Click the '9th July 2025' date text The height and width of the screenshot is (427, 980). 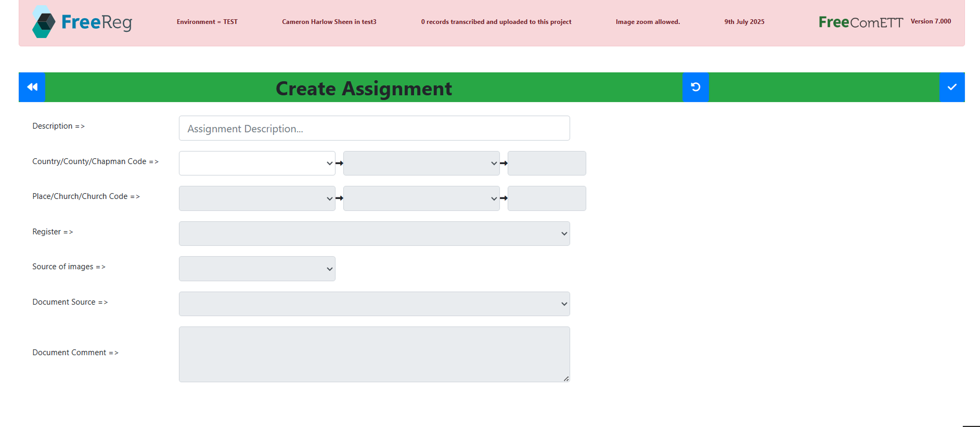(x=744, y=22)
